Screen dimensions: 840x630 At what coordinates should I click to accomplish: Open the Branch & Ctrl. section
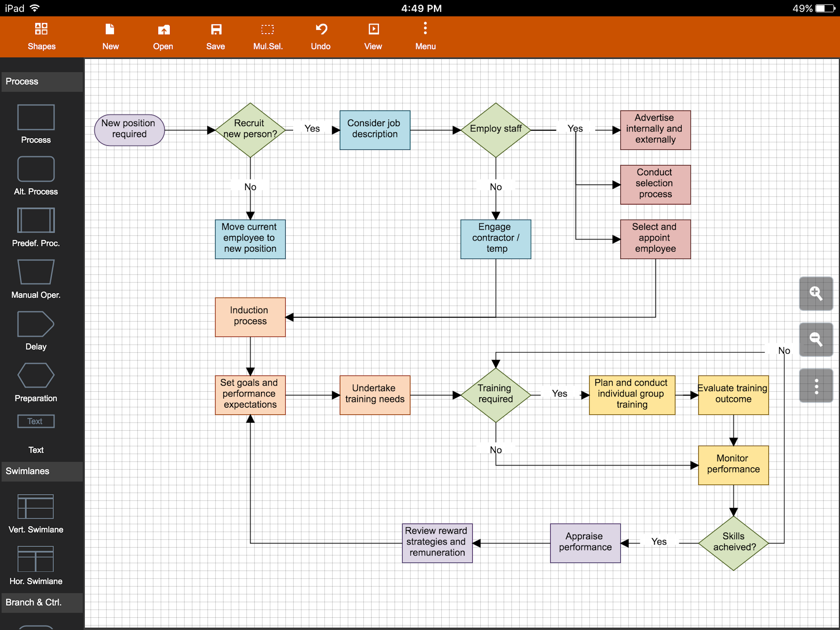[x=42, y=602]
